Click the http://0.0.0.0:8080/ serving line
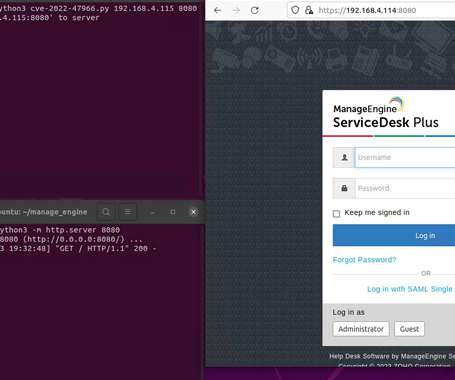Image resolution: width=455 pixels, height=380 pixels. click(71, 239)
